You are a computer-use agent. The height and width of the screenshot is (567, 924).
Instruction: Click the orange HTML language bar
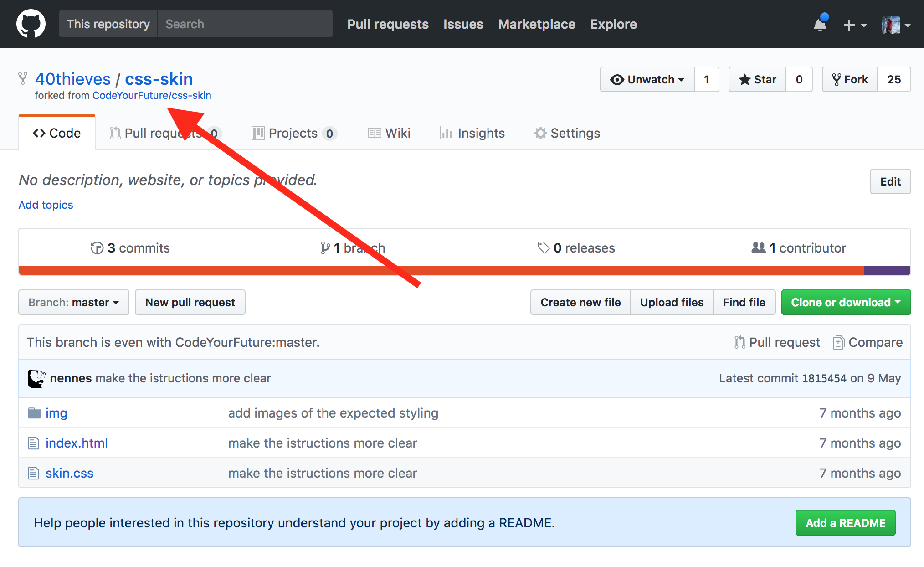[x=441, y=270]
